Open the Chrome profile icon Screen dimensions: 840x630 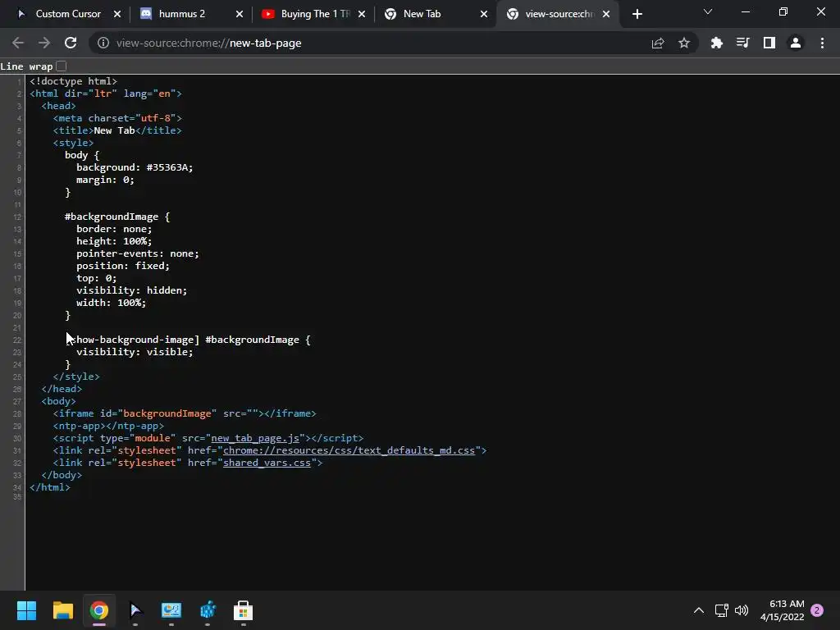796,43
